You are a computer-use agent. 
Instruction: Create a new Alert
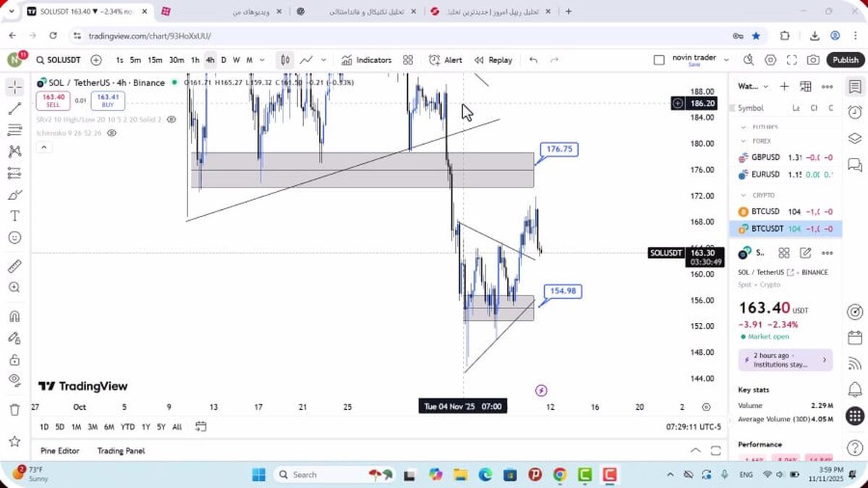pos(446,60)
